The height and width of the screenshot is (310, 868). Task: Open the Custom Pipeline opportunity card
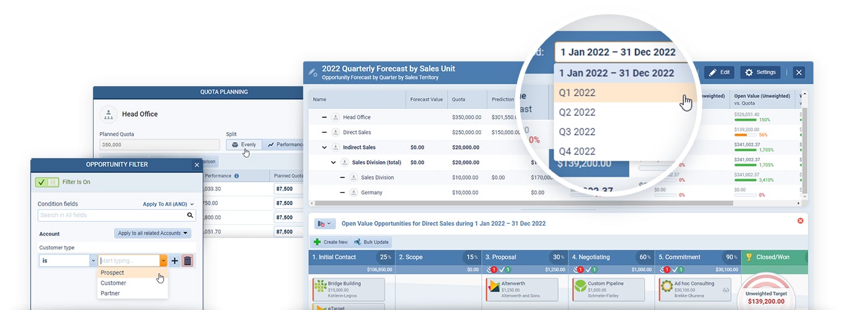click(608, 290)
